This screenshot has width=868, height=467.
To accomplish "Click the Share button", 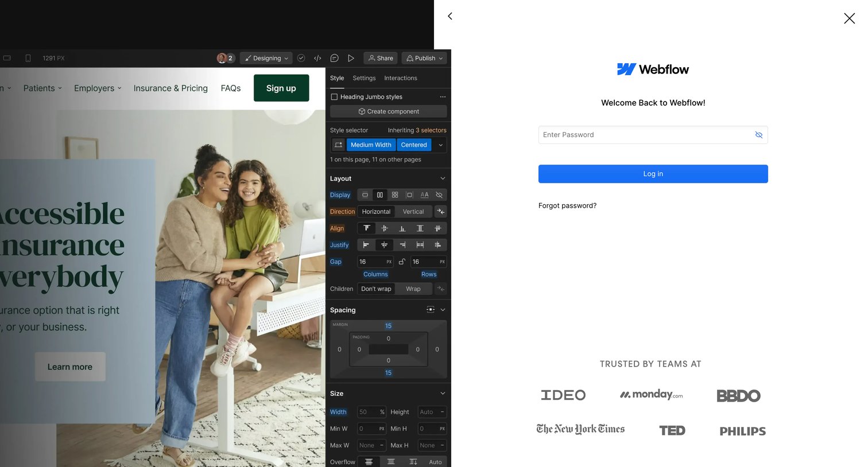I will tap(381, 58).
